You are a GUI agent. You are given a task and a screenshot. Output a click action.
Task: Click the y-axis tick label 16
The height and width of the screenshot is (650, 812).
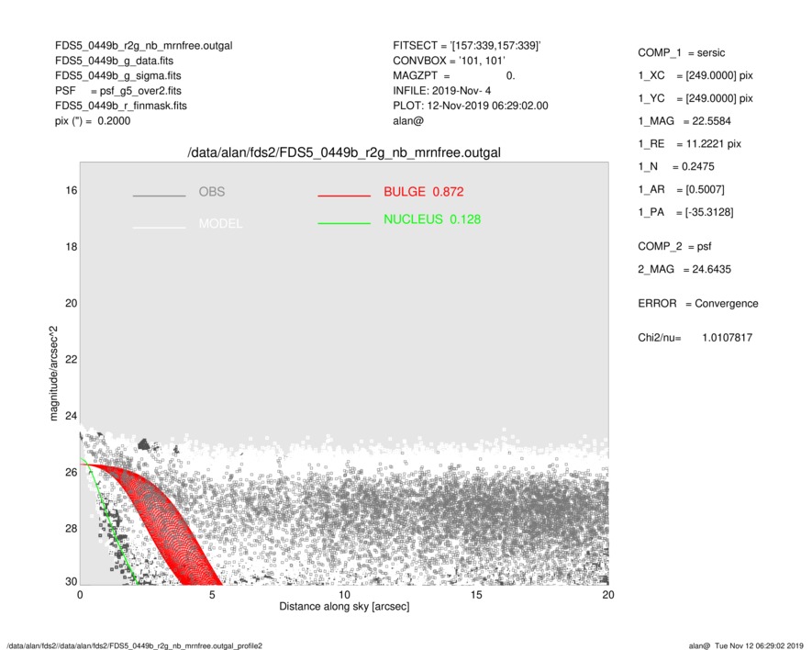[x=71, y=191]
